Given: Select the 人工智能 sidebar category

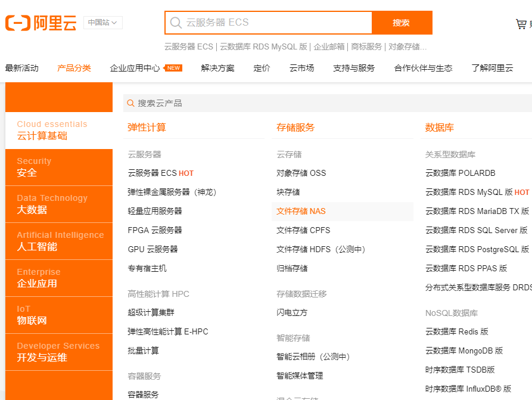Looking at the screenshot, I should coord(59,241).
